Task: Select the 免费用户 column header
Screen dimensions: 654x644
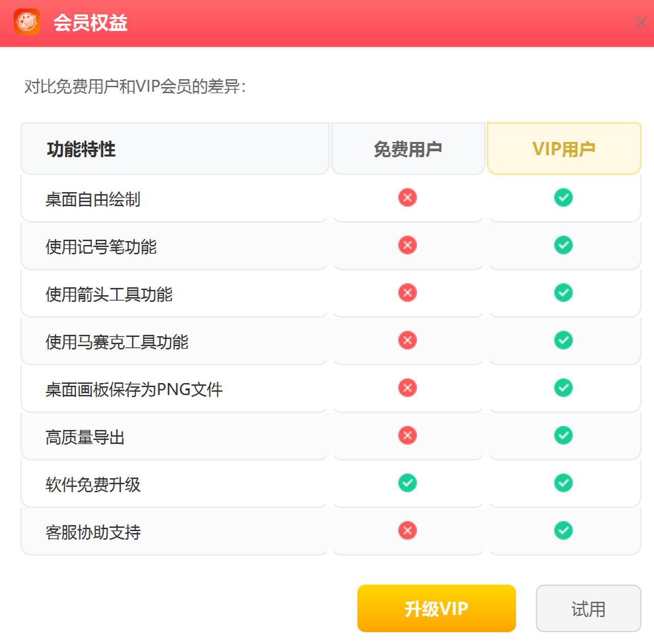Action: [x=408, y=149]
